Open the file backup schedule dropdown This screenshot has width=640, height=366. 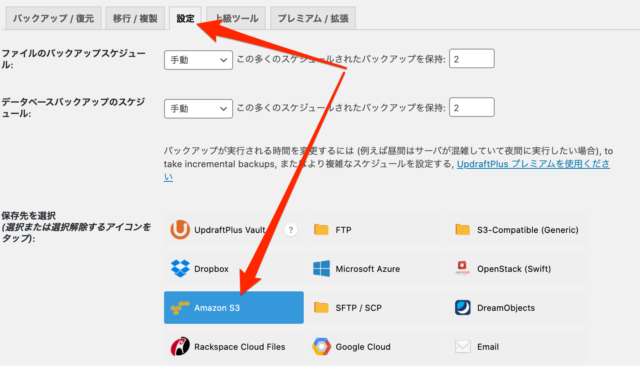pos(198,60)
